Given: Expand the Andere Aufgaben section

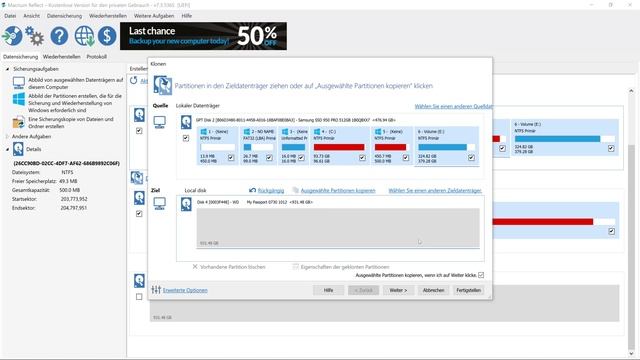Looking at the screenshot, I should [x=7, y=136].
